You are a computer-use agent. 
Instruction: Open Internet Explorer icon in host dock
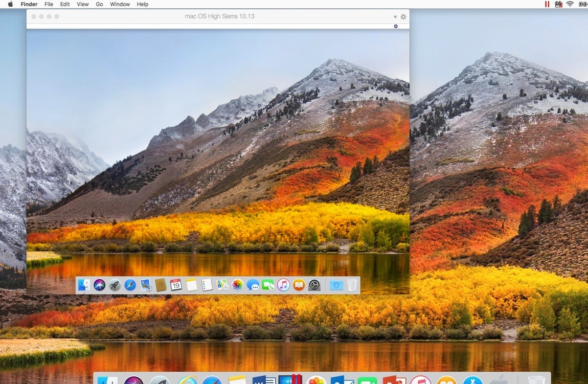(x=187, y=379)
